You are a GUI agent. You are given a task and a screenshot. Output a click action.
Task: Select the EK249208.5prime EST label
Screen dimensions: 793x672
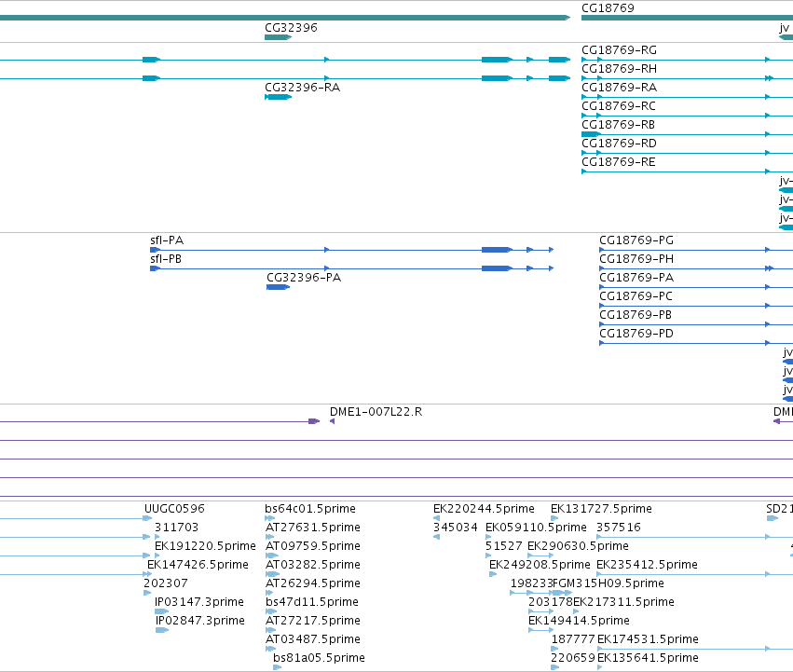[540, 565]
